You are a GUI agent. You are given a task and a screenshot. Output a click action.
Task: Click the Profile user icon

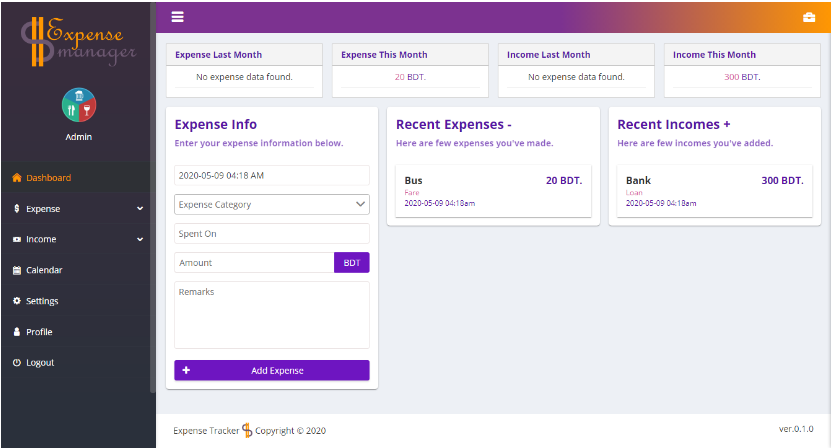point(17,332)
